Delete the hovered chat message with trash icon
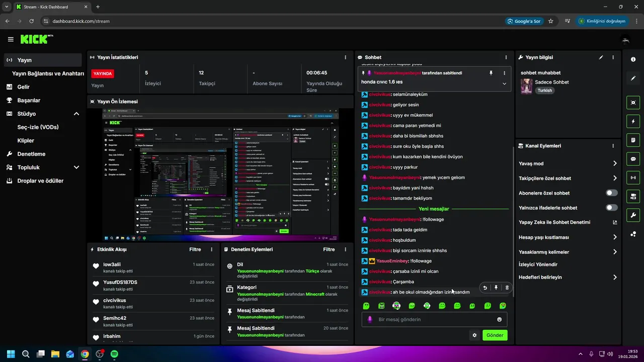This screenshot has height=362, width=644. tap(507, 288)
